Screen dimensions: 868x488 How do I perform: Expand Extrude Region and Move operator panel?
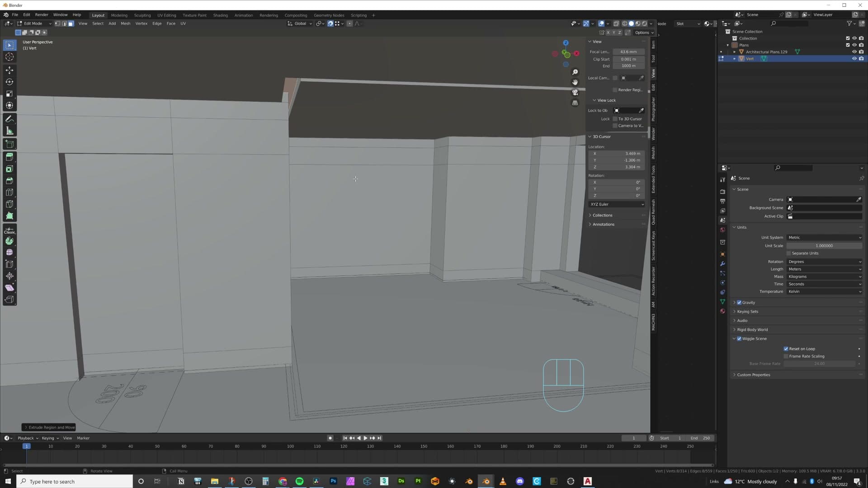(x=49, y=427)
